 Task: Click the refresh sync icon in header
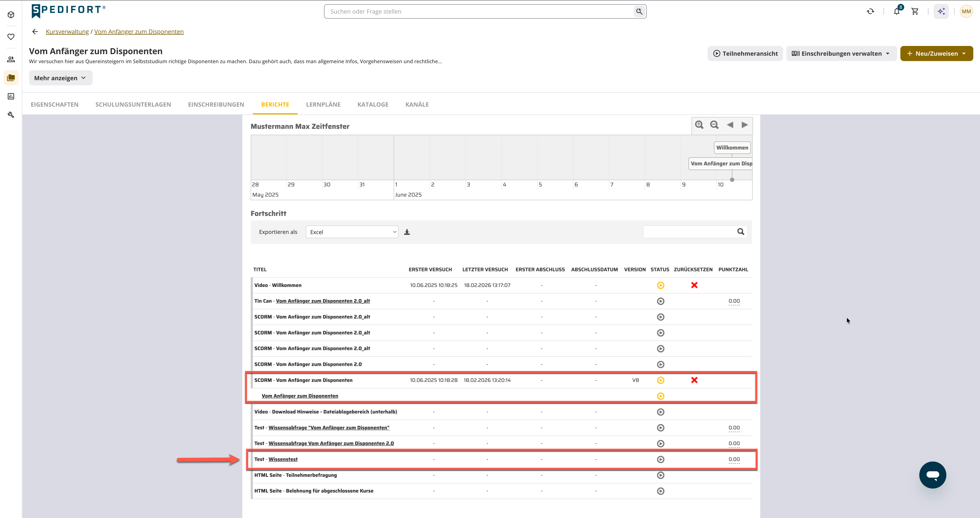point(871,11)
